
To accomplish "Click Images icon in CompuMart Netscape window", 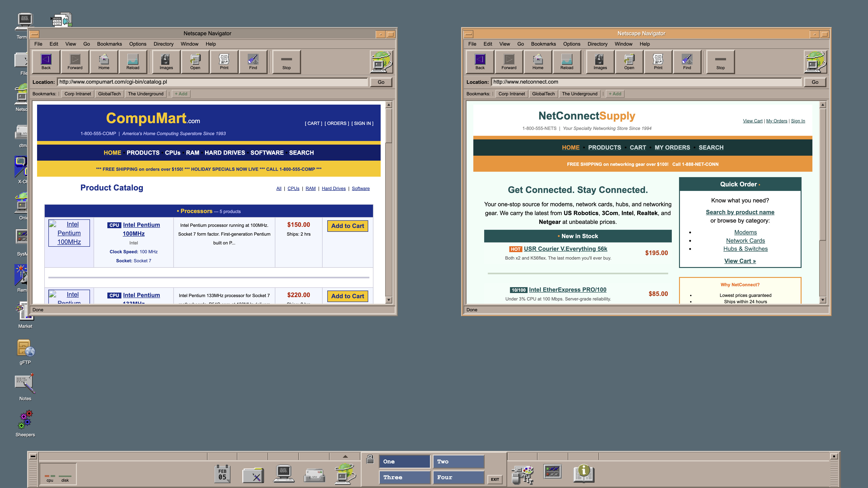I will (166, 62).
